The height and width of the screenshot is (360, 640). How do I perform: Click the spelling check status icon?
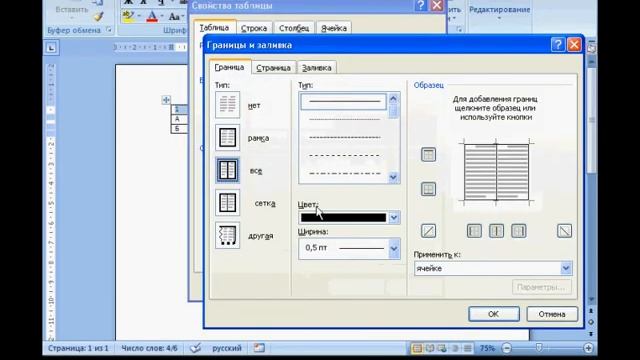tap(196, 348)
